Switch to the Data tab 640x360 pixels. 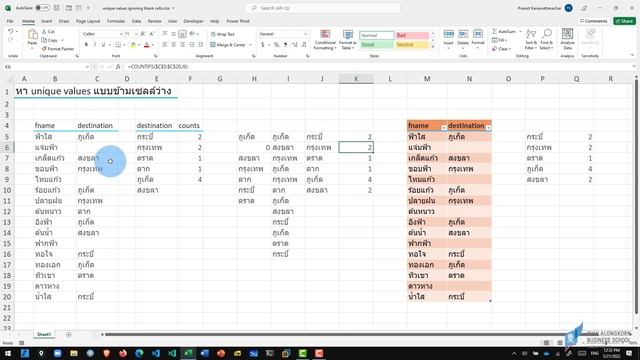136,21
